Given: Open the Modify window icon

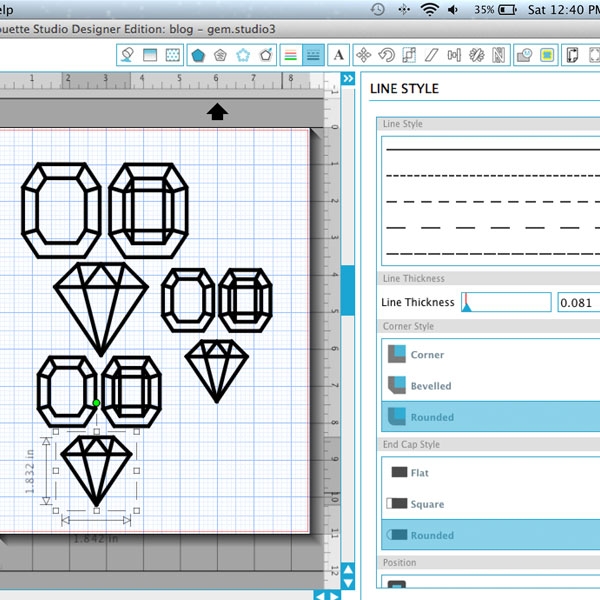Looking at the screenshot, I should click(525, 55).
